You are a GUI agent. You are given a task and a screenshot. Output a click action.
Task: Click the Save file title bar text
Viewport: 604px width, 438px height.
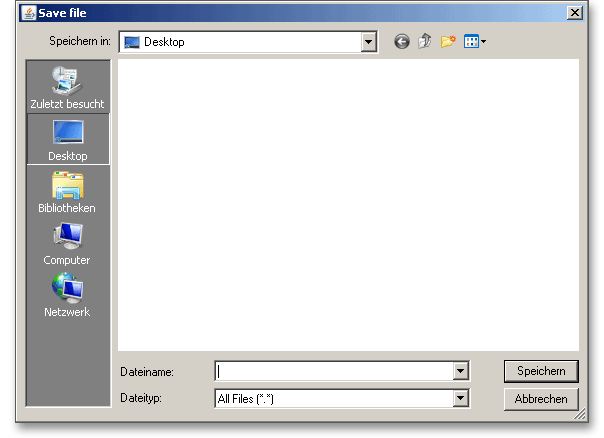[62, 12]
